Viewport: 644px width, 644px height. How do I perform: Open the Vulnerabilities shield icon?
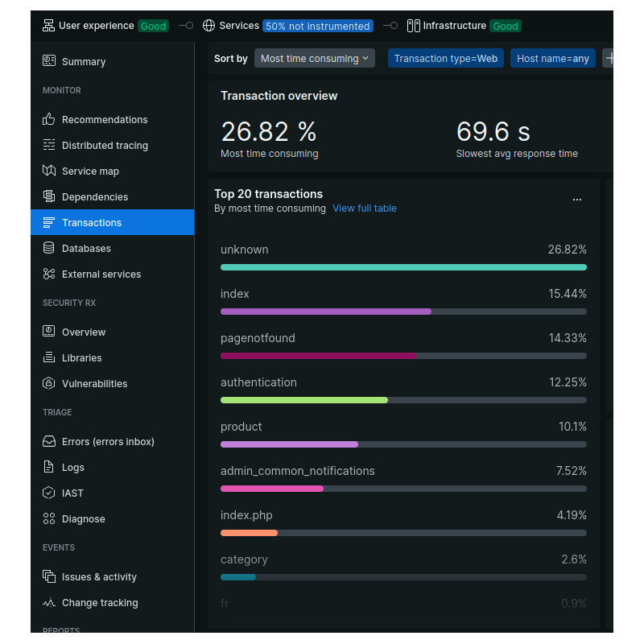pyautogui.click(x=49, y=383)
